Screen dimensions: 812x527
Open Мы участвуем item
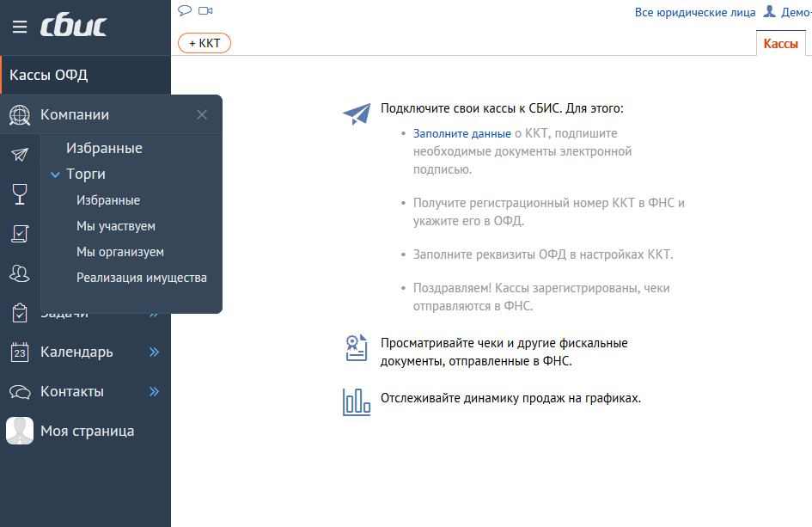click(116, 226)
